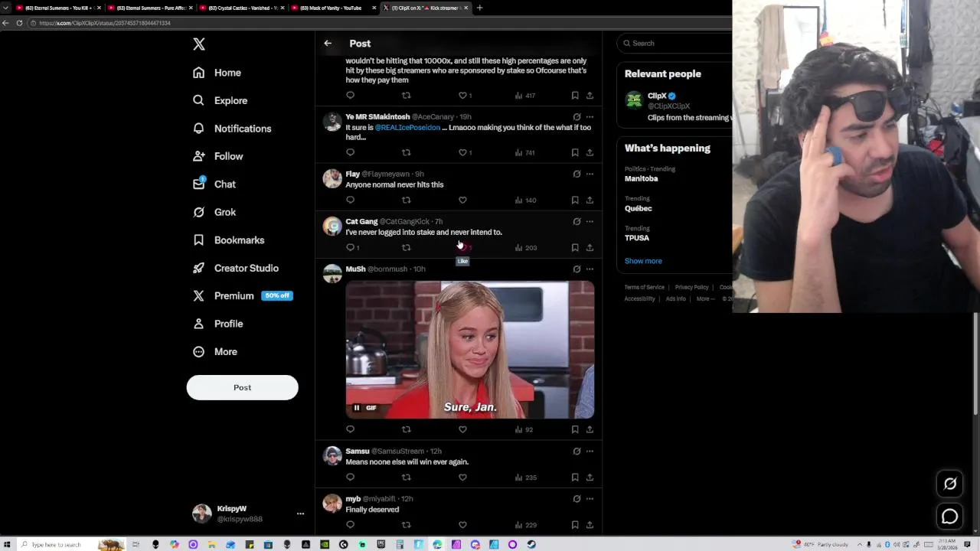Open more options on myb's reply
980x551 pixels.
tap(590, 499)
